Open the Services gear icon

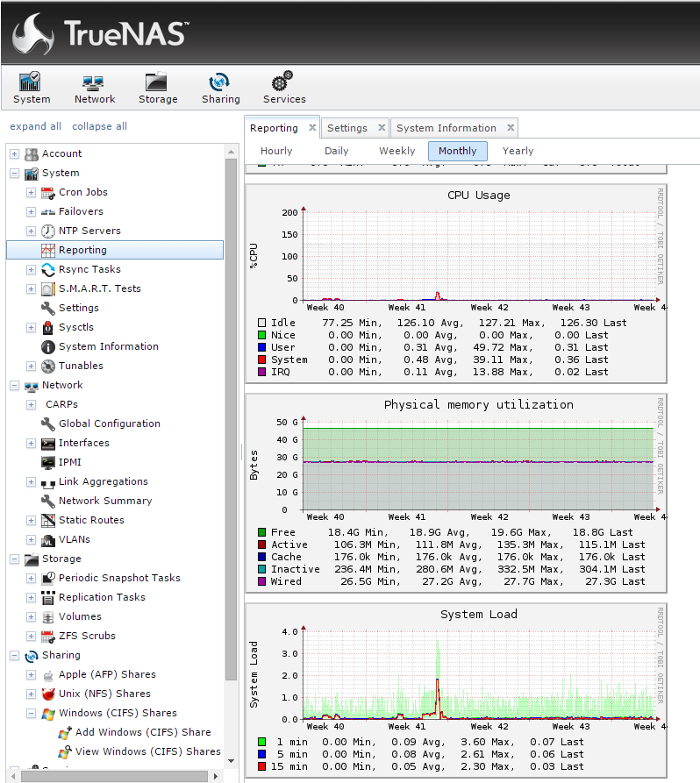(x=282, y=81)
